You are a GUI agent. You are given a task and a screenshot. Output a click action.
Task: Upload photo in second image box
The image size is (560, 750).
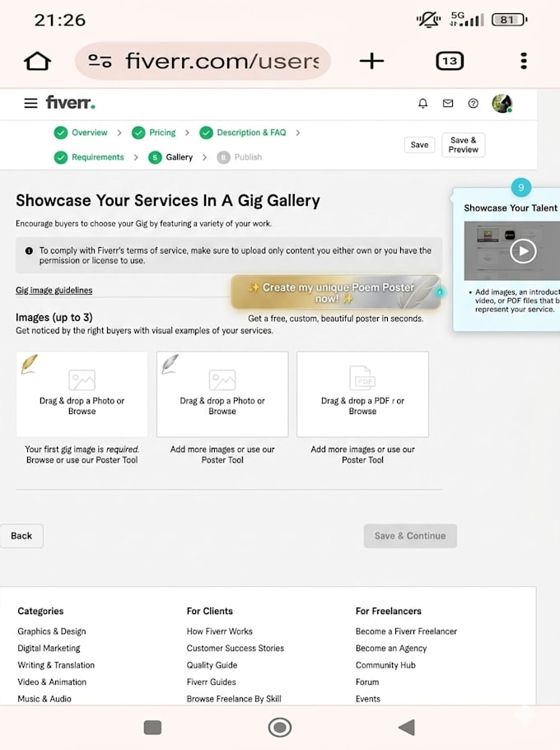[x=222, y=394]
